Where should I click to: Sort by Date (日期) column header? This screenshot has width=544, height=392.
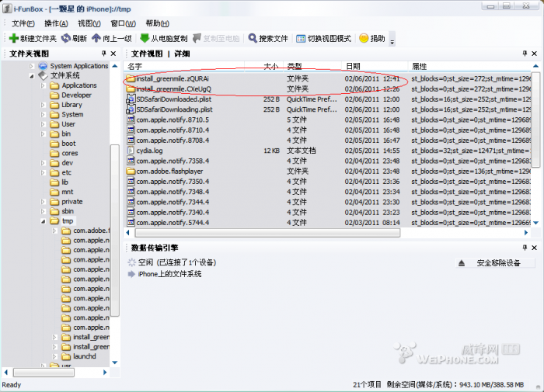coord(375,66)
